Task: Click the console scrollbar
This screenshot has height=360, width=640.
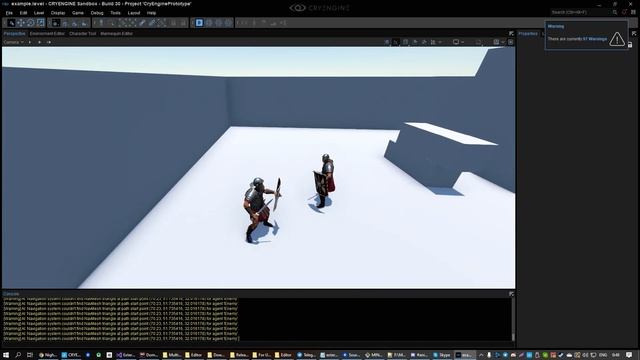Action: pos(513,319)
